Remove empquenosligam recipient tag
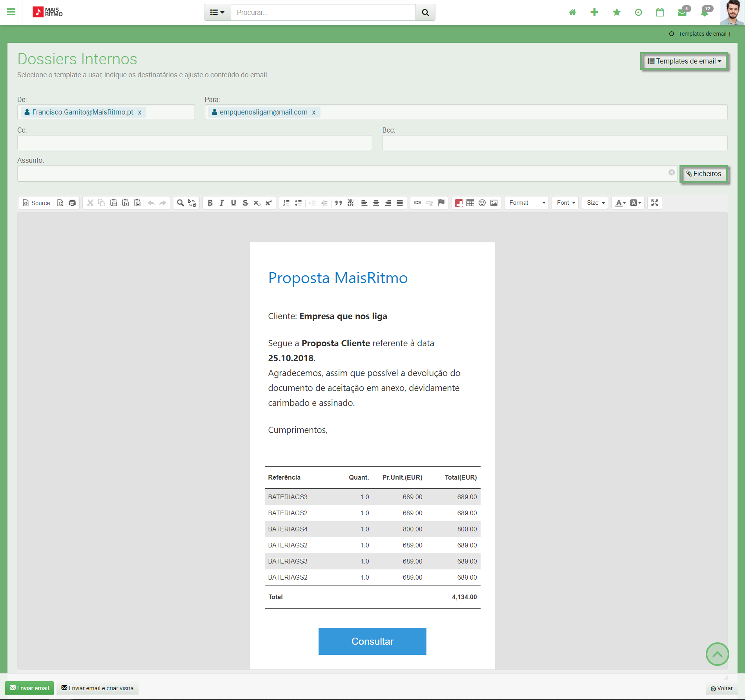Image resolution: width=745 pixels, height=700 pixels. click(314, 112)
